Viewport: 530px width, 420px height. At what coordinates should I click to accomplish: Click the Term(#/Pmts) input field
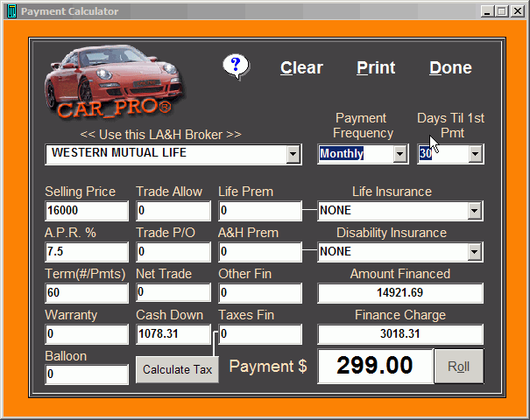[x=87, y=293]
